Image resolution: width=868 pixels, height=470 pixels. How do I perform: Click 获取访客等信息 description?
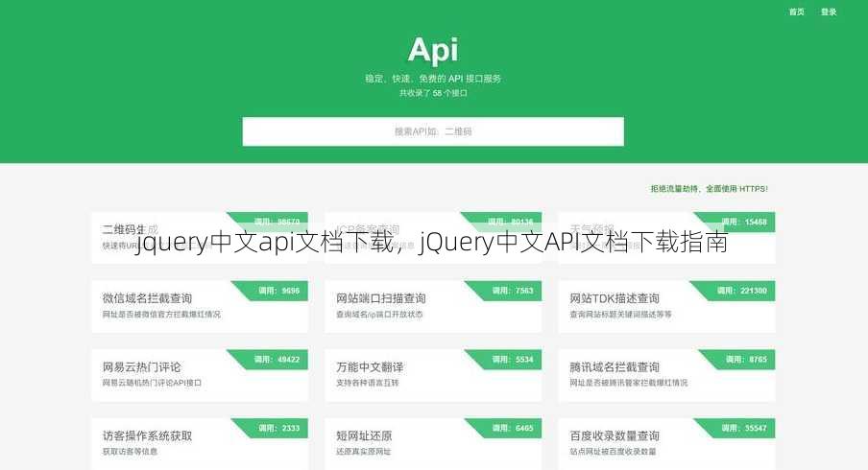[x=130, y=451]
